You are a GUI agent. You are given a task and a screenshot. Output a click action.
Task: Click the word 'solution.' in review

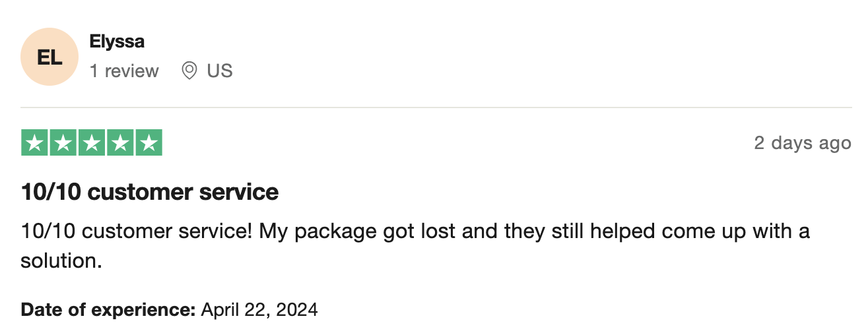coord(61,260)
